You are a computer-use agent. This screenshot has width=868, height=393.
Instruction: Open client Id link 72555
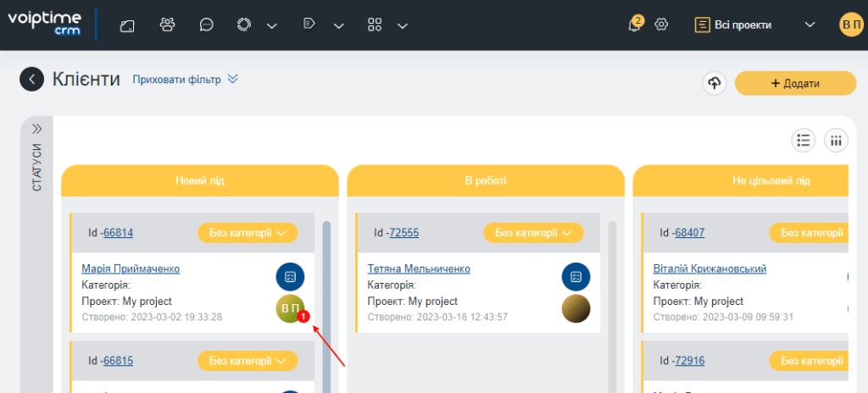[403, 233]
